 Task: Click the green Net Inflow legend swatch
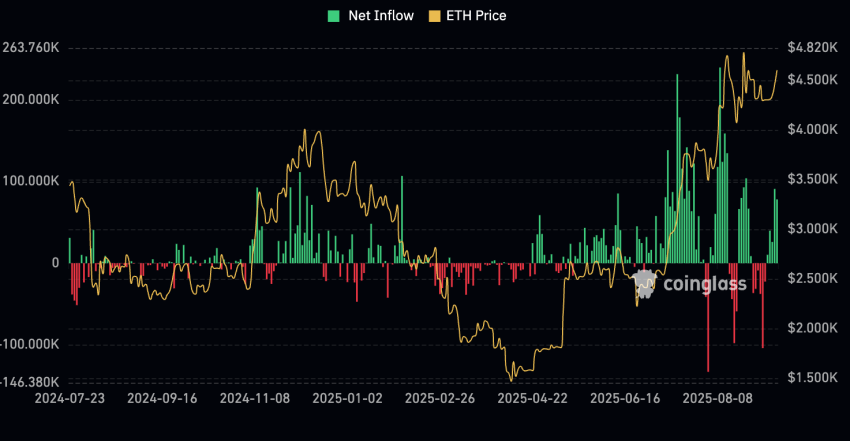(333, 15)
